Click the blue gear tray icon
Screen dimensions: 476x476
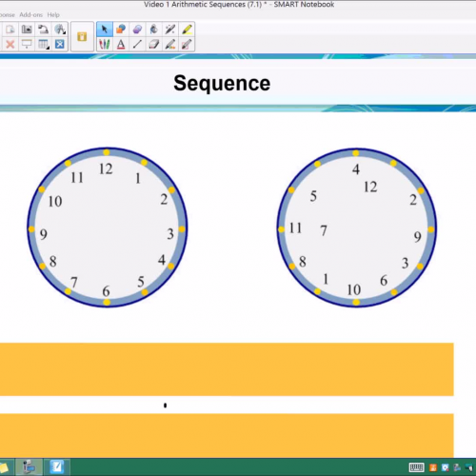click(446, 467)
